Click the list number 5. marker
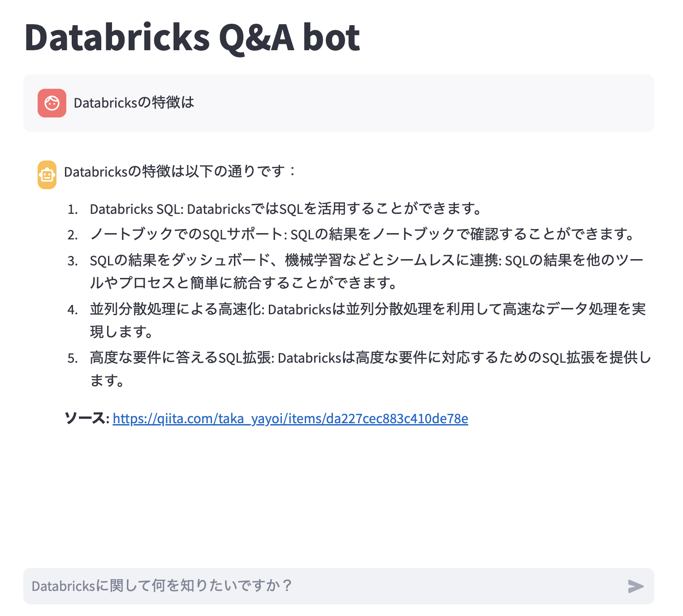The image size is (683, 616). (x=73, y=359)
